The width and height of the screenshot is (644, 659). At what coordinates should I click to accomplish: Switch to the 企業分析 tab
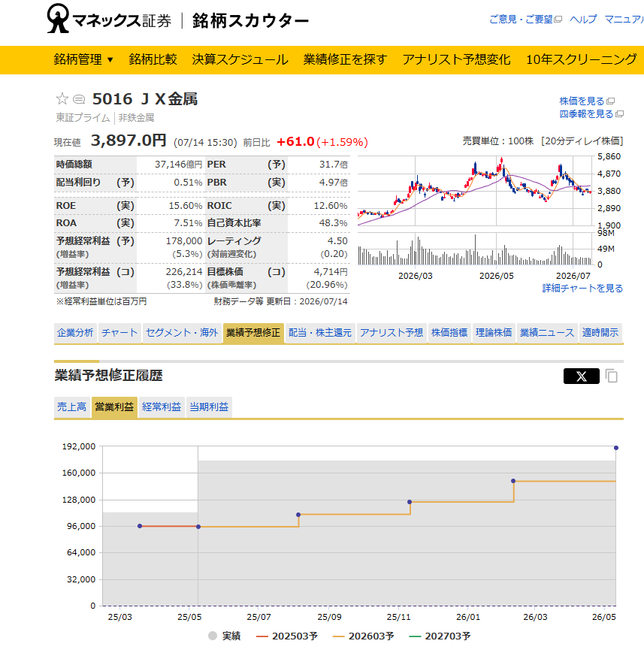75,333
